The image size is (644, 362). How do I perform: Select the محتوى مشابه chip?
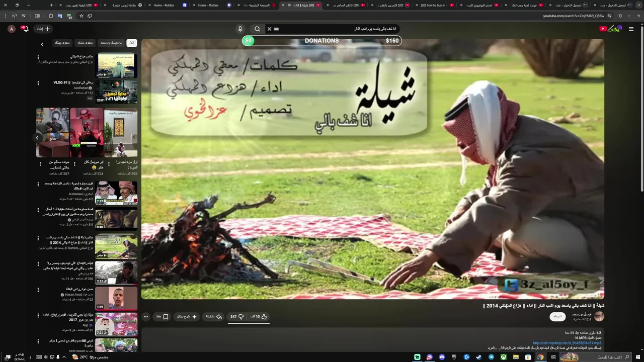tap(85, 43)
